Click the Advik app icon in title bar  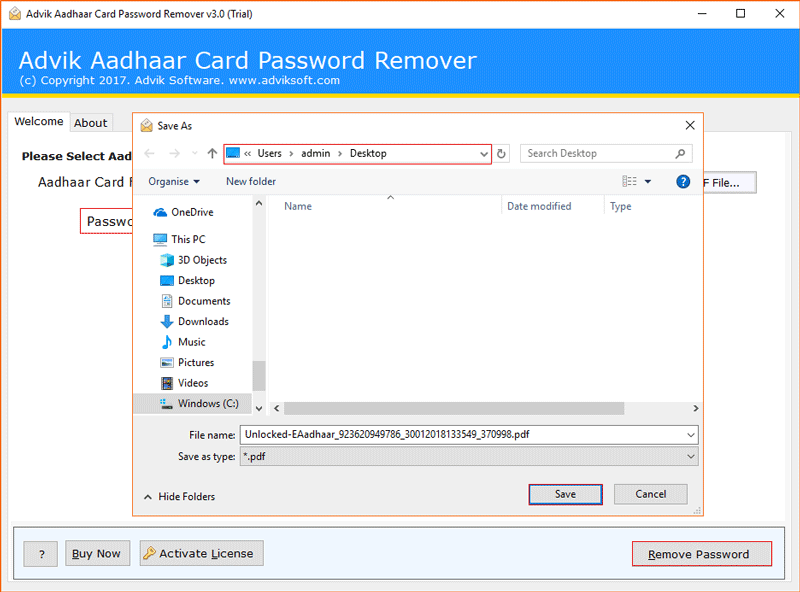(15, 14)
